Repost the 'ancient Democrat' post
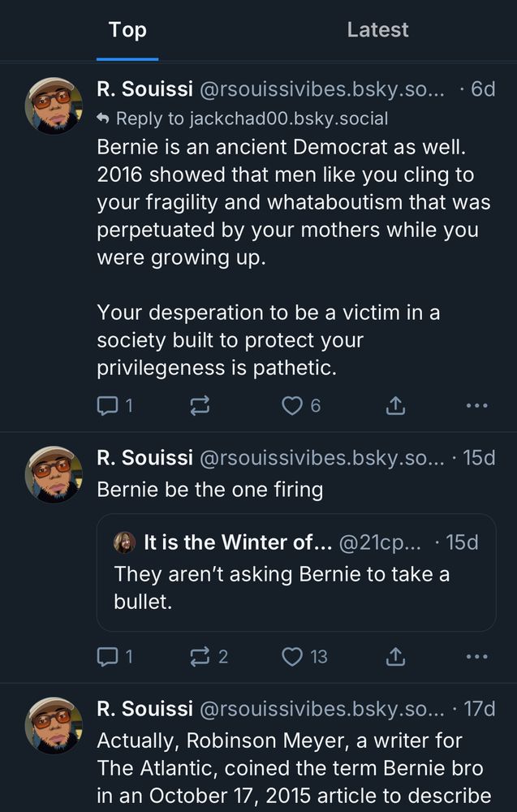The height and width of the screenshot is (812, 517). [x=200, y=405]
